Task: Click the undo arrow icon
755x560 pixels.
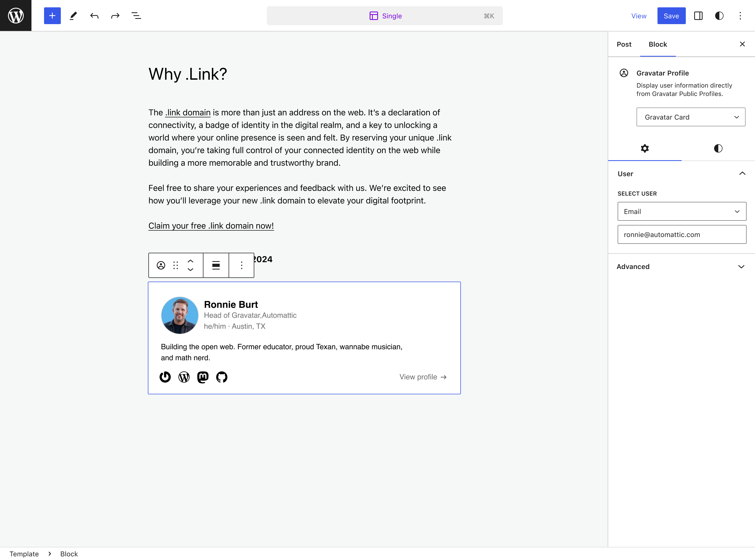Action: pyautogui.click(x=94, y=16)
